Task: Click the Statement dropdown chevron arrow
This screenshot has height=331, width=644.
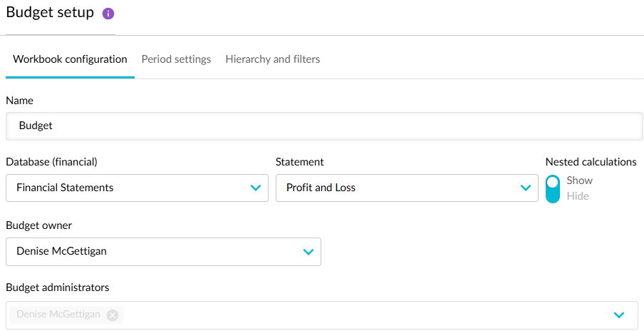Action: click(x=526, y=188)
